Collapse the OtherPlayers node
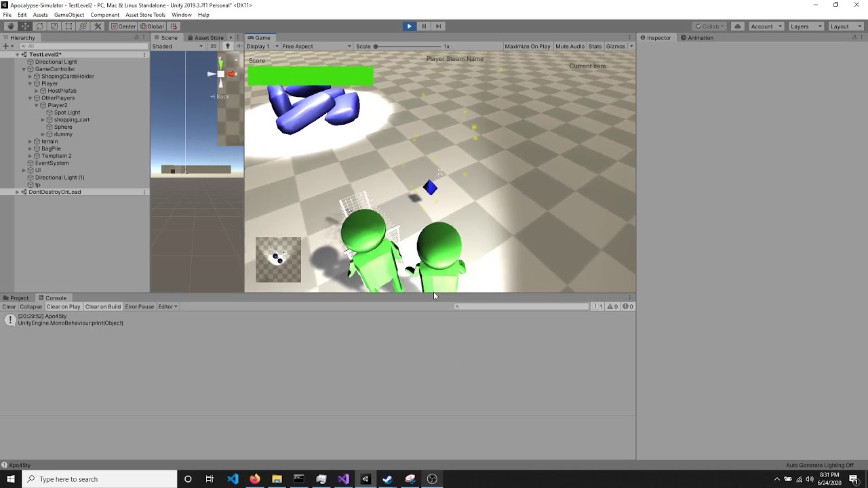 click(x=30, y=98)
